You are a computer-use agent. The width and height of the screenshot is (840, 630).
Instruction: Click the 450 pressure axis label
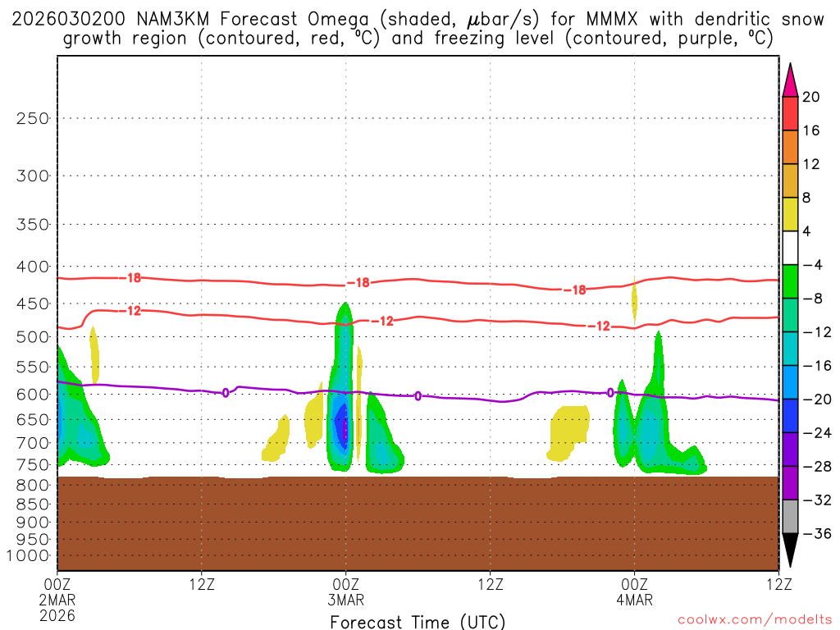tap(33, 304)
